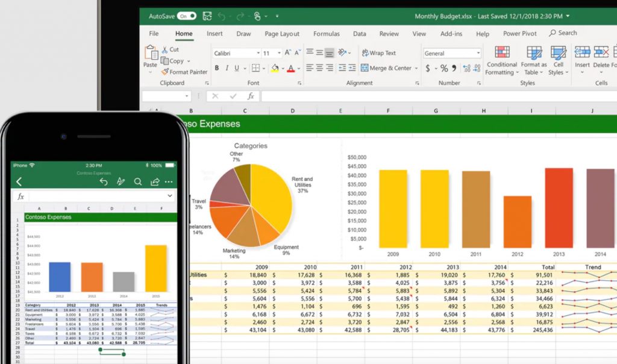Toggle Wrap Text
This screenshot has width=617, height=364.
click(x=379, y=52)
